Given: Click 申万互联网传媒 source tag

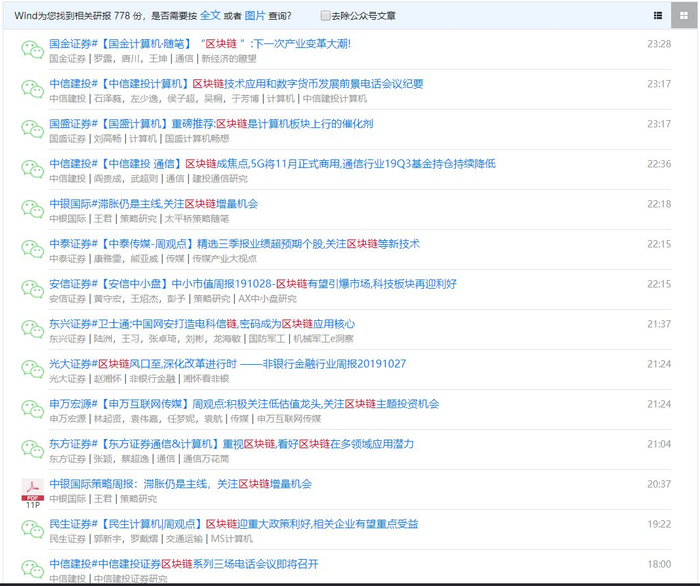Looking at the screenshot, I should coord(289,419).
